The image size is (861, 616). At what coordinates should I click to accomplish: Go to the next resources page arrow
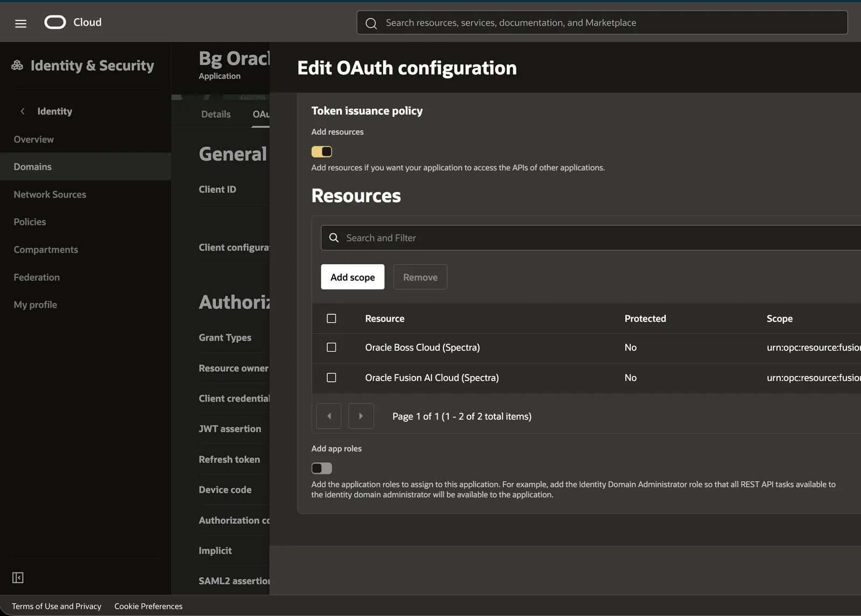(361, 416)
